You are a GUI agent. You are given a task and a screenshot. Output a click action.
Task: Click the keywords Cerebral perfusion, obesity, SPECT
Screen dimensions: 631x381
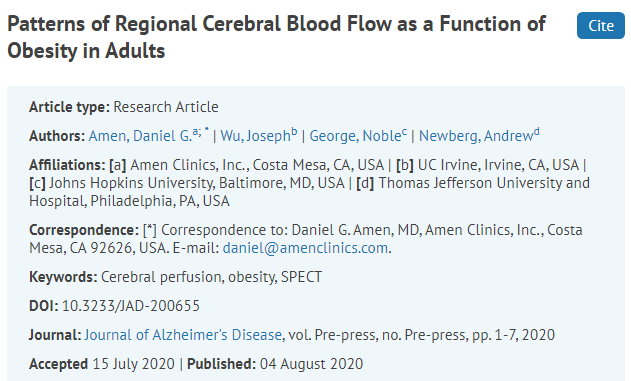coord(211,277)
